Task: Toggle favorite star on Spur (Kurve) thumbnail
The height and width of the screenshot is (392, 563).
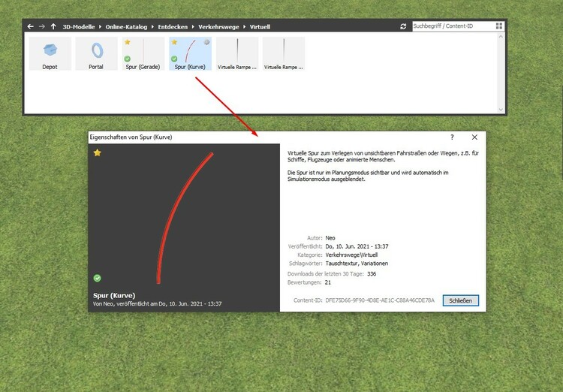Action: (174, 42)
